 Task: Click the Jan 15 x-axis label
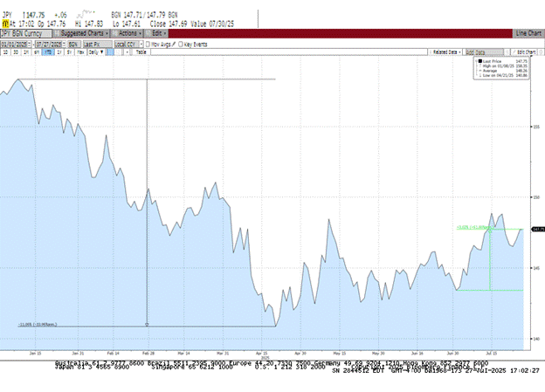[35, 354]
